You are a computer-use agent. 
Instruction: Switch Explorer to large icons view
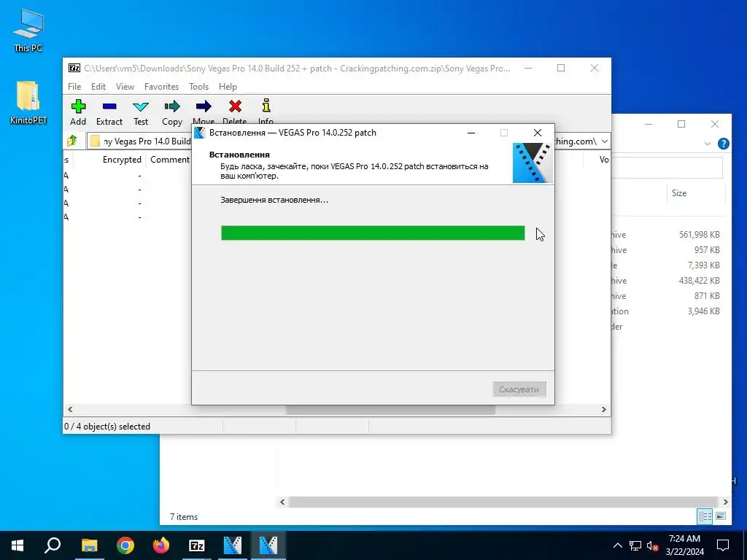point(720,516)
